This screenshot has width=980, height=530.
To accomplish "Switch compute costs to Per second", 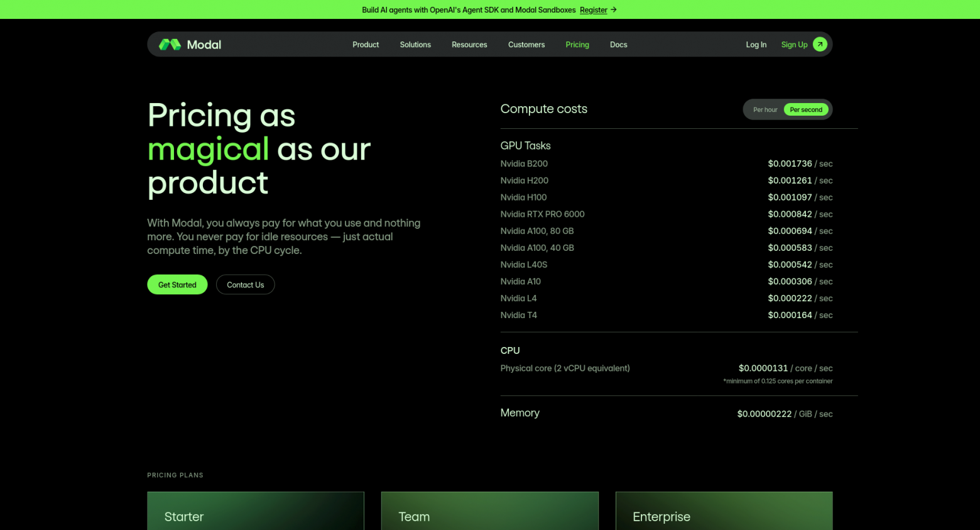I will click(x=806, y=110).
